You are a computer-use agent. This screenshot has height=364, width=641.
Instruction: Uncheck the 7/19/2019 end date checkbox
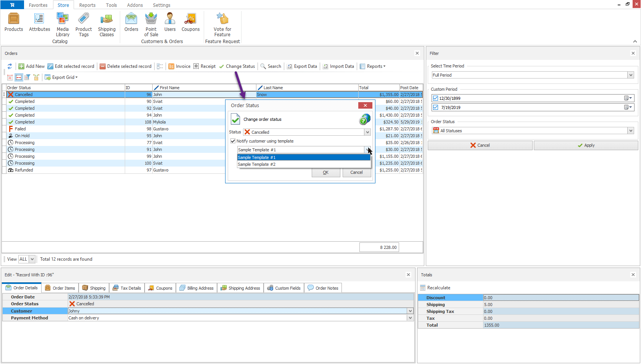[436, 107]
